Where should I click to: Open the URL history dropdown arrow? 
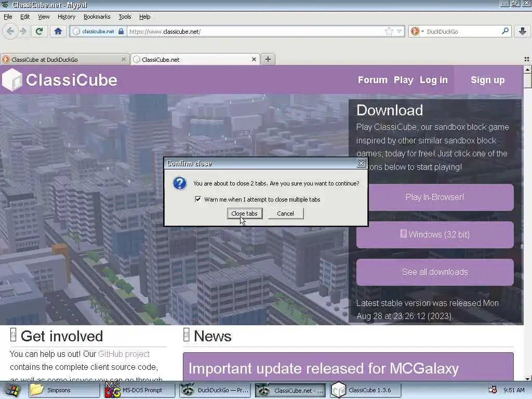(400, 32)
